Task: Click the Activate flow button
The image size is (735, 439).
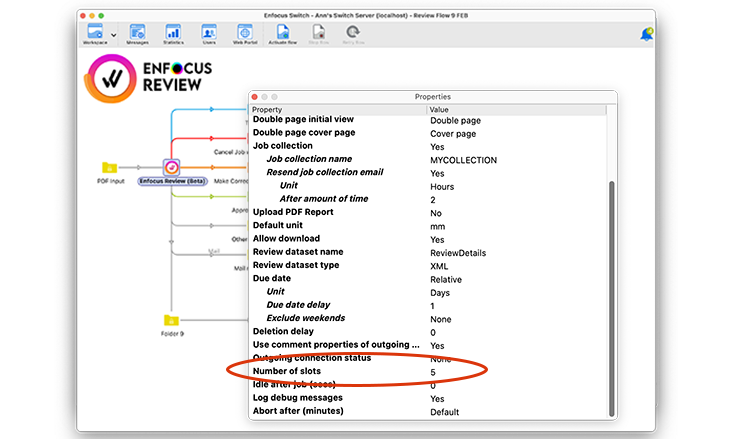Action: click(x=283, y=34)
